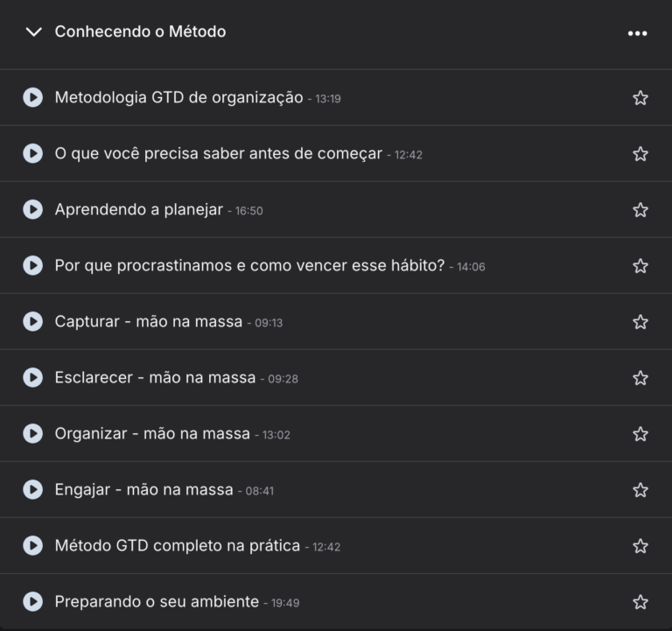Open the section's three-dot options menu

pos(637,33)
